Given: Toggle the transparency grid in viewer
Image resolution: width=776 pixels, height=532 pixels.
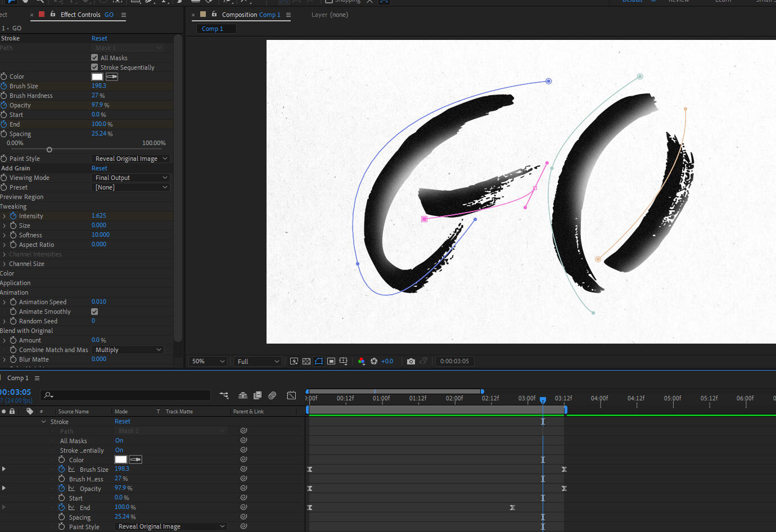Looking at the screenshot, I should click(306, 361).
